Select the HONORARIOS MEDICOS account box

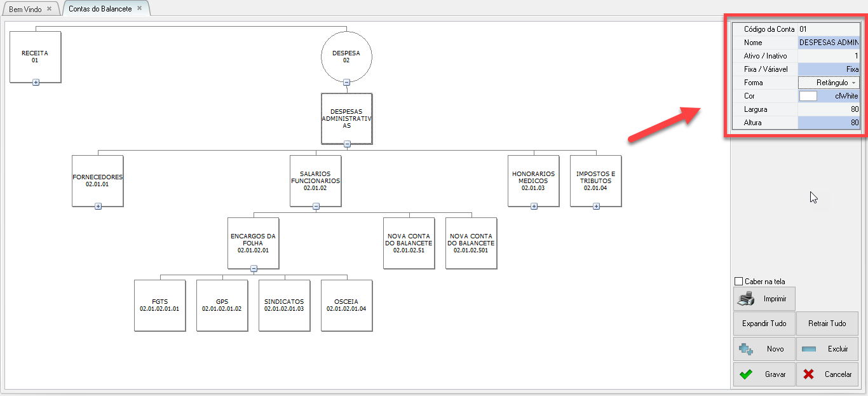coord(533,180)
